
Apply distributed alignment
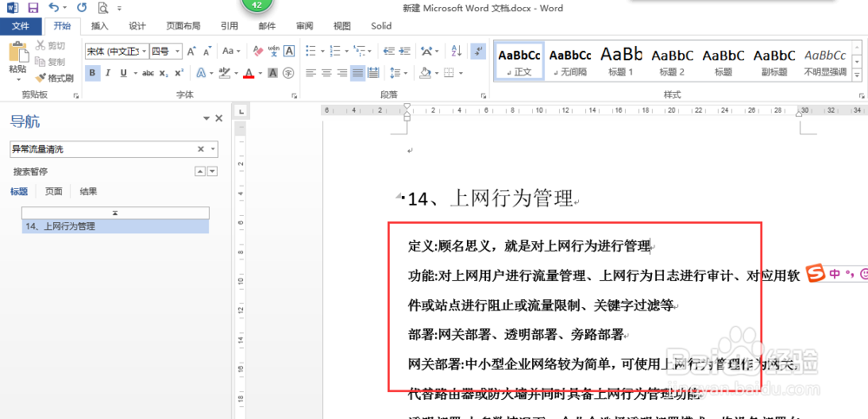[x=373, y=73]
